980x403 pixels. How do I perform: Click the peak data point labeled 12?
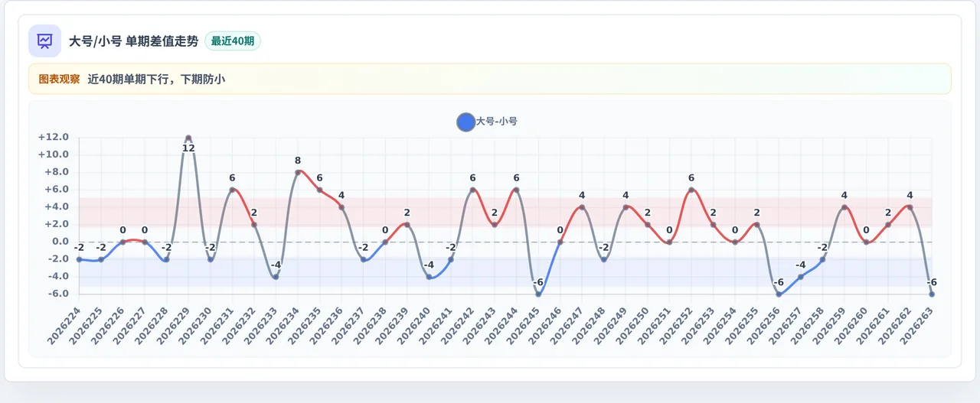click(188, 138)
